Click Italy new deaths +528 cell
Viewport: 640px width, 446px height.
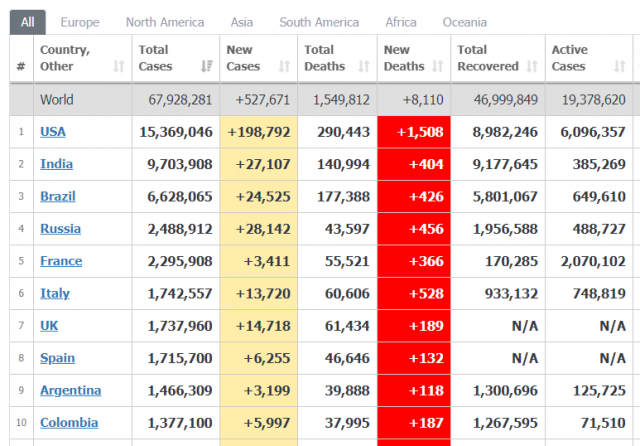pos(414,293)
